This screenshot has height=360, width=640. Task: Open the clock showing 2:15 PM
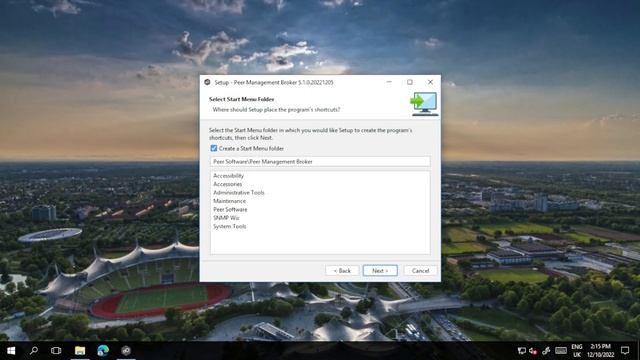click(600, 351)
